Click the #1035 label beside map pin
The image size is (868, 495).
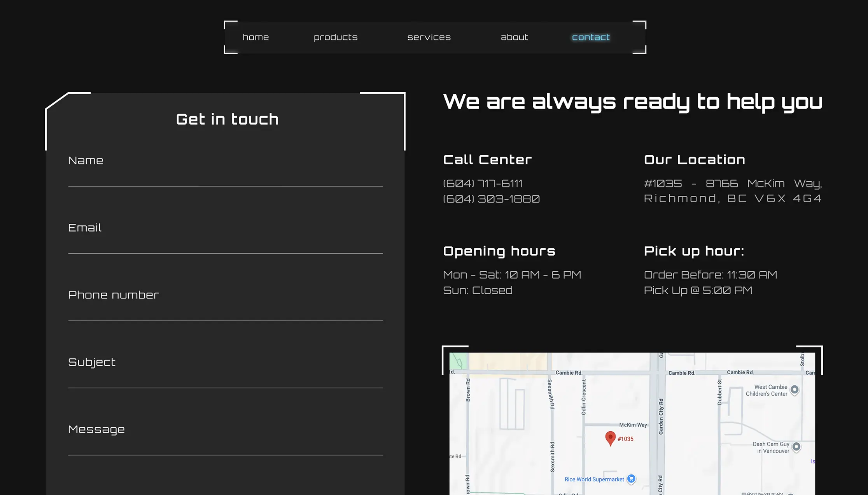click(625, 439)
